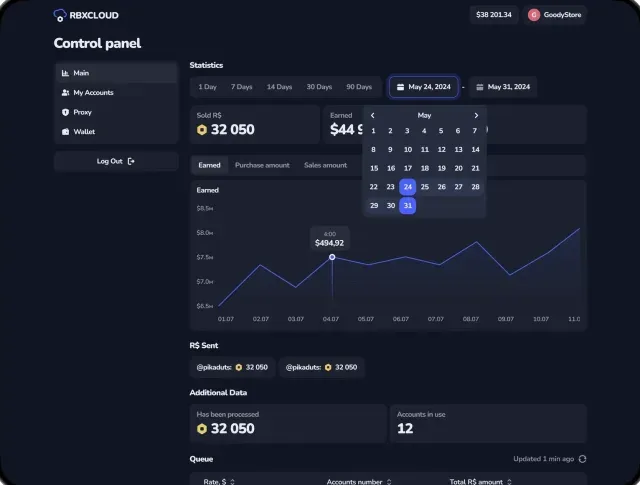Click calendar icon in May 24, 2024 field
Screen dimensions: 640x485
pos(400,87)
